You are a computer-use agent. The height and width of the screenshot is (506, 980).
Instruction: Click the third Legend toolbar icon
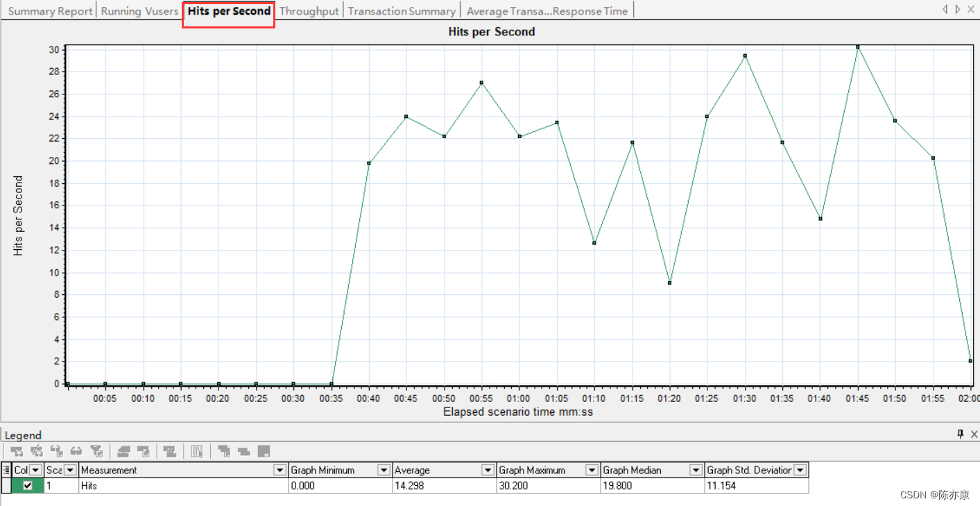(x=57, y=451)
